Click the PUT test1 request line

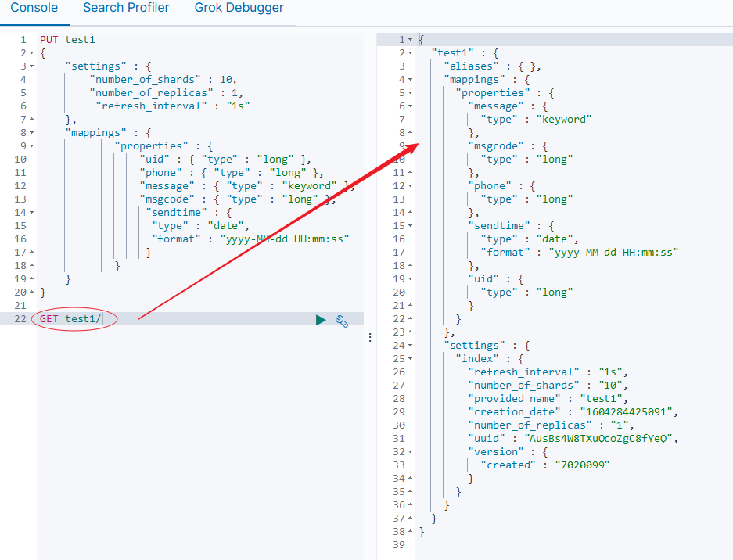pos(67,40)
